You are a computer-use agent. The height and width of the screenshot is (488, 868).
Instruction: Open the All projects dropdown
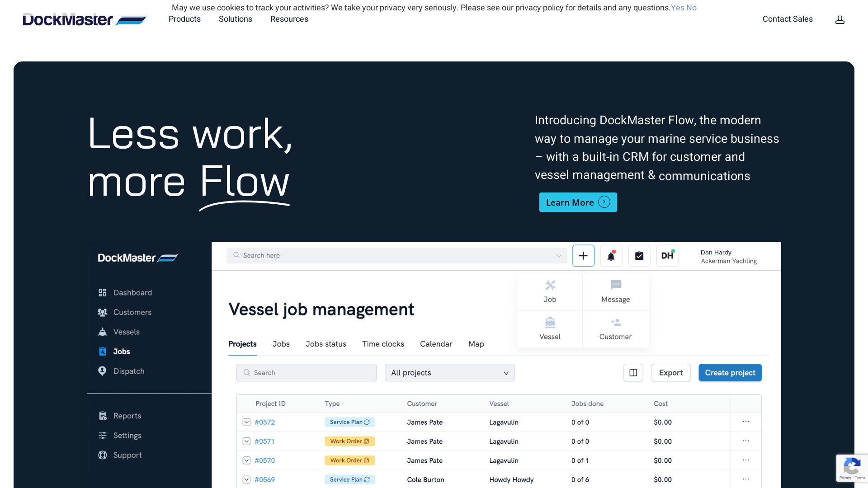pos(449,373)
